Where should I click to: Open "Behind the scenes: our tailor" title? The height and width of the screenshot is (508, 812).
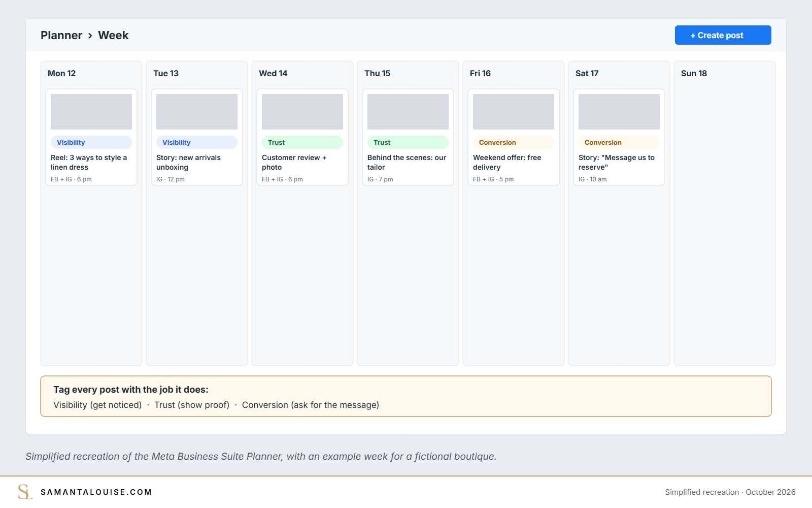(407, 163)
